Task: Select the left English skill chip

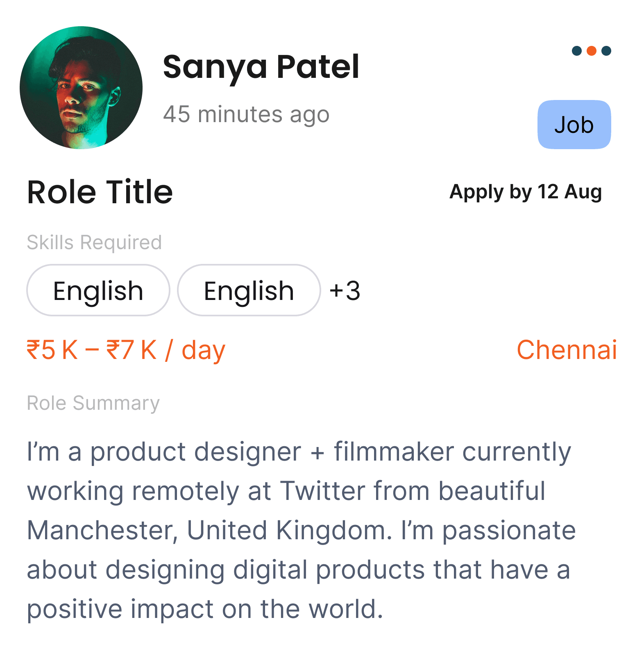Action: tap(98, 291)
